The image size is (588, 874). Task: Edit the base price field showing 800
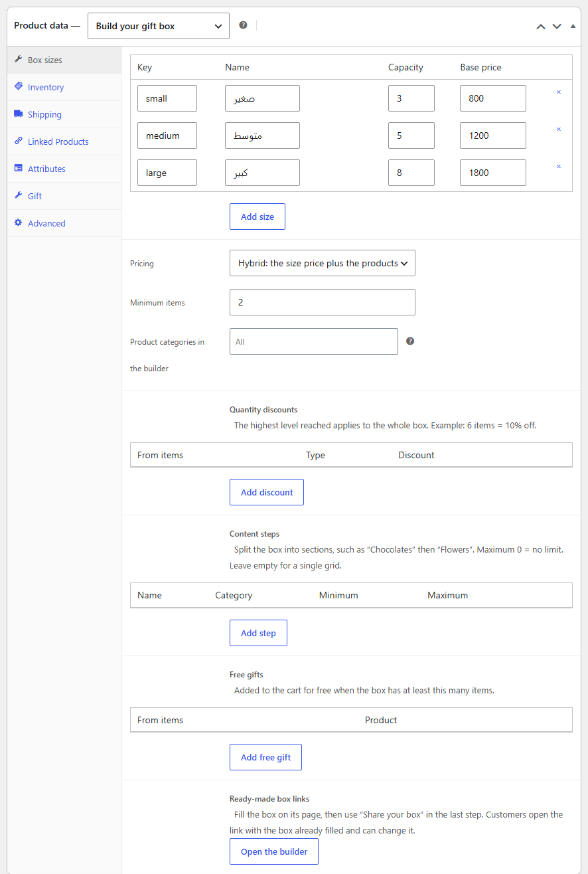coord(493,98)
